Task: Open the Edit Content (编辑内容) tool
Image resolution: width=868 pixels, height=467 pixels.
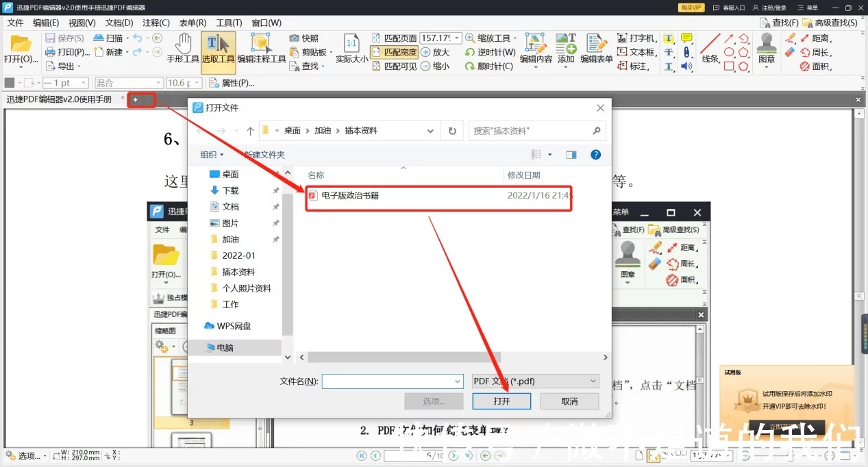Action: point(536,51)
